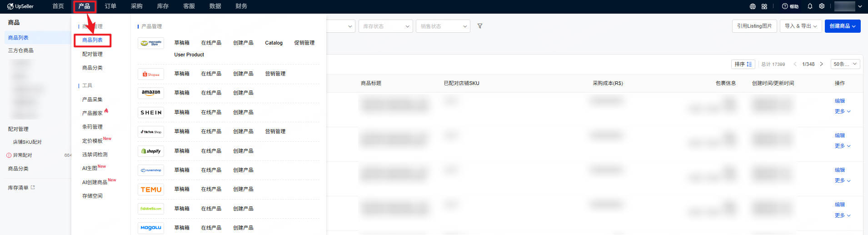This screenshot has width=868, height=235.
Task: Open Amazon 草稿箱 link
Action: [x=182, y=93]
